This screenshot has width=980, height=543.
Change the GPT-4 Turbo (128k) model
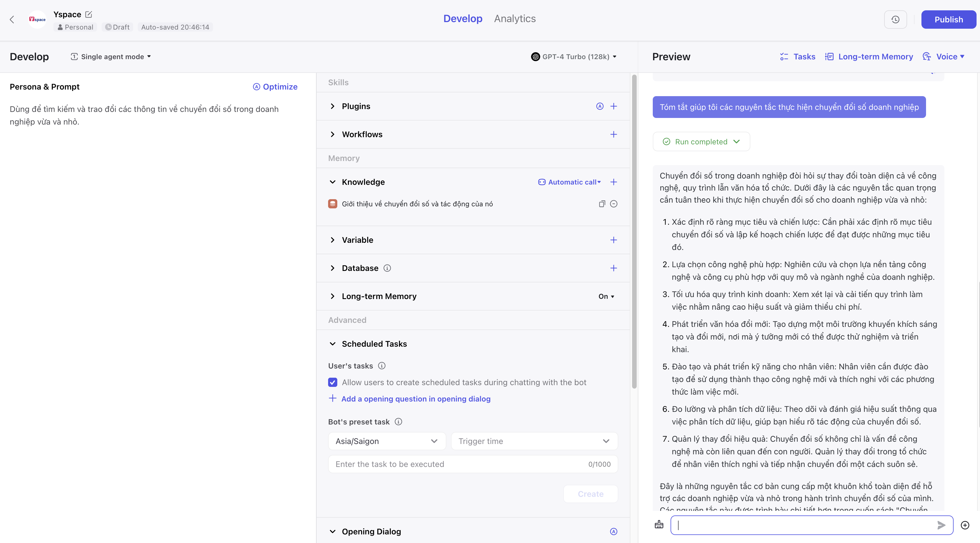click(x=574, y=57)
